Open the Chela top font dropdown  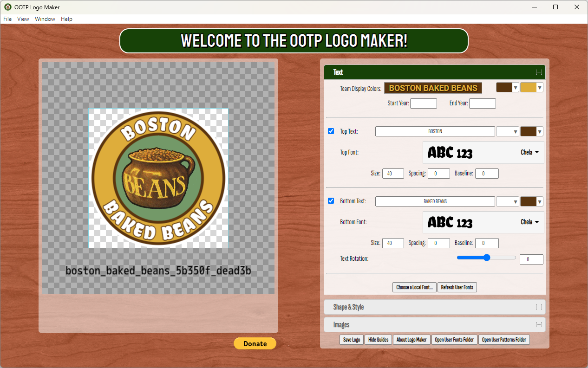[x=529, y=152]
